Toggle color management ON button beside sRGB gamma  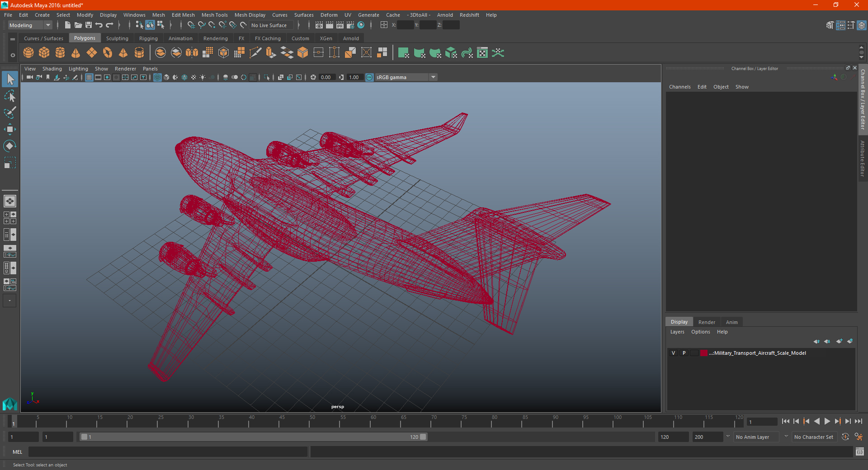[x=369, y=77]
